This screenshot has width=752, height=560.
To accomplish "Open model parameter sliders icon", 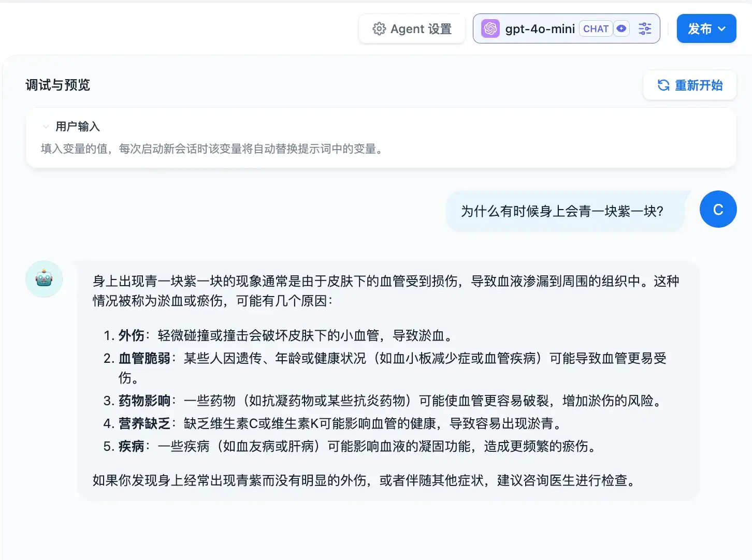I will click(645, 29).
